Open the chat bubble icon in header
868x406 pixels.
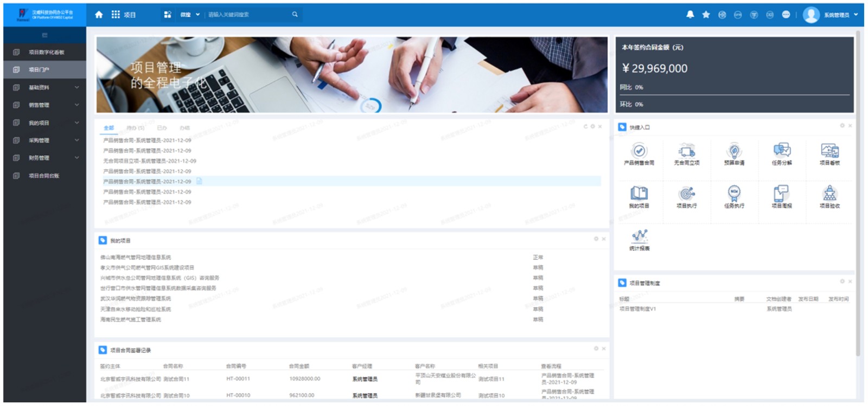[x=786, y=15]
